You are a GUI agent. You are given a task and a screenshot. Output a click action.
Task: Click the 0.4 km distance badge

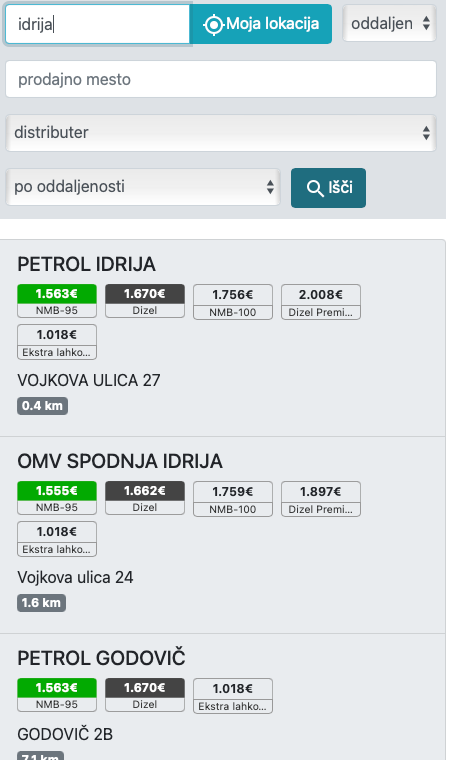[x=42, y=406]
